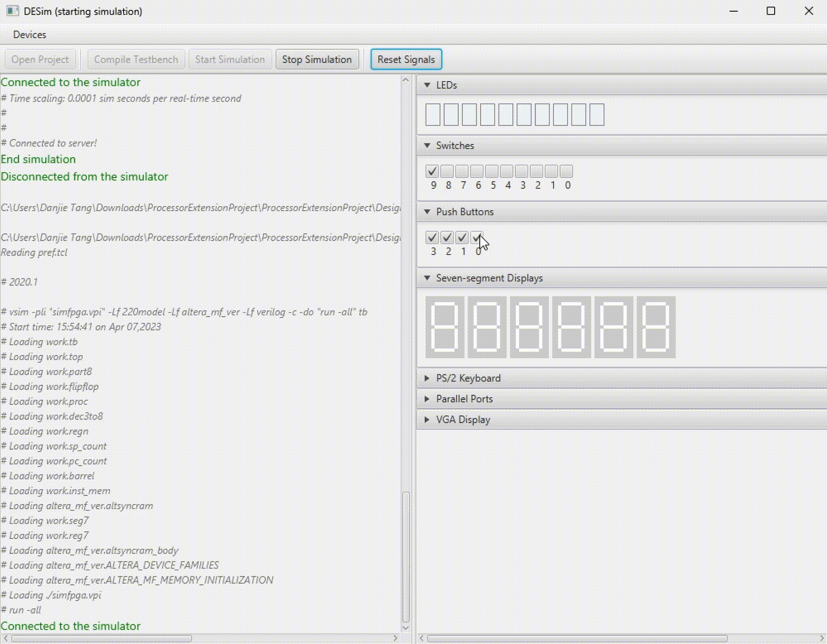Screen dimensions: 827x644
Task: Click the console scroll-up arrow
Action: 406,80
